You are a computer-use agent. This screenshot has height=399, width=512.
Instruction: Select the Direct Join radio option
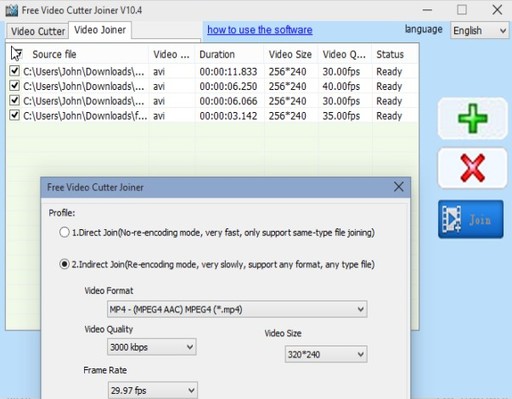coord(64,232)
